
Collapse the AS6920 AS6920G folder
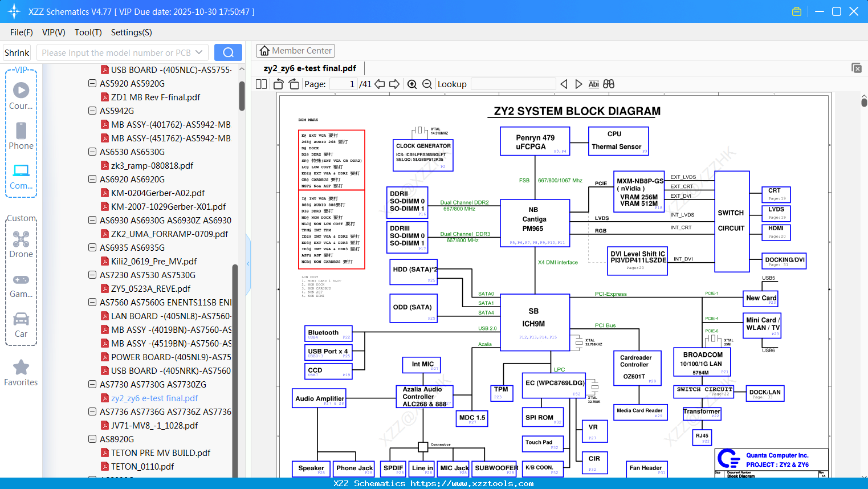(x=92, y=179)
